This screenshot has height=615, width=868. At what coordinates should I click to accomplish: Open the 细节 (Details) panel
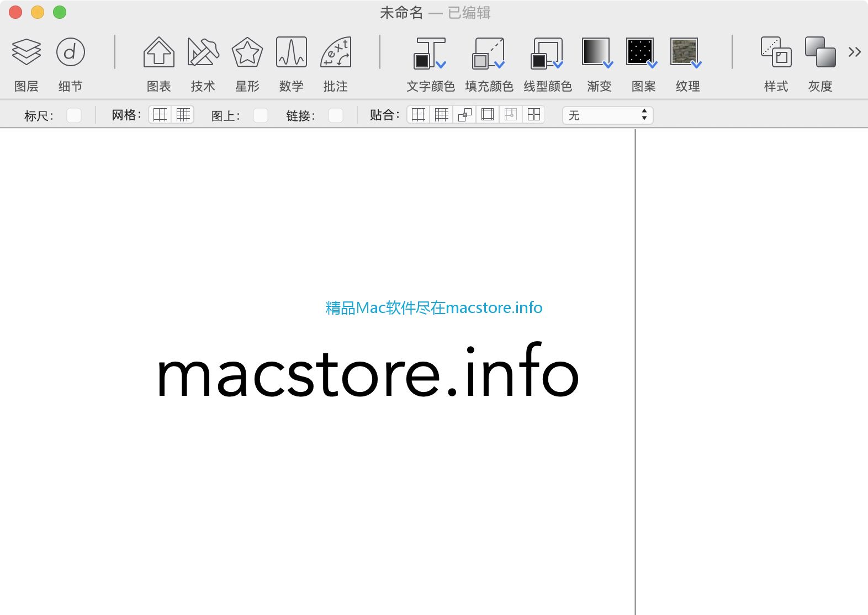click(x=71, y=52)
